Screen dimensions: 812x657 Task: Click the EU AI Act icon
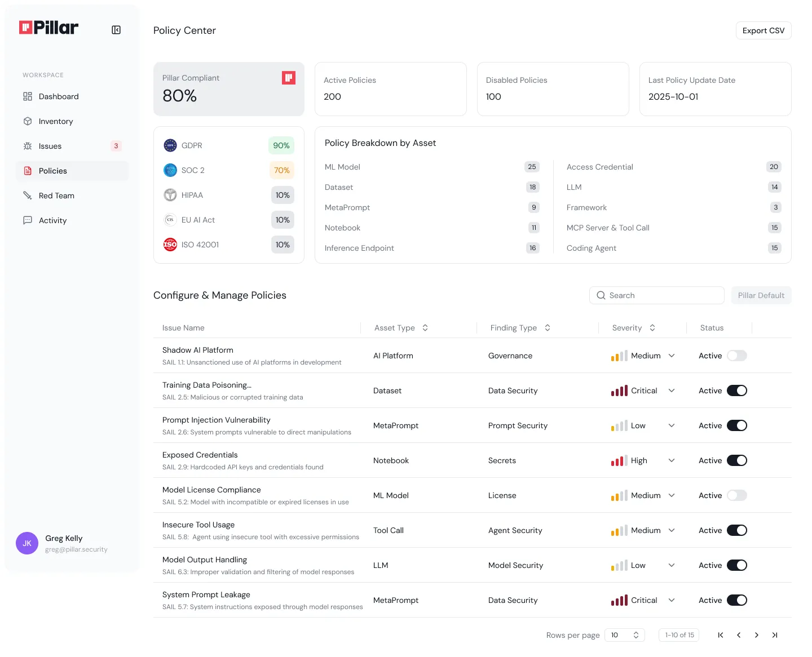(170, 220)
